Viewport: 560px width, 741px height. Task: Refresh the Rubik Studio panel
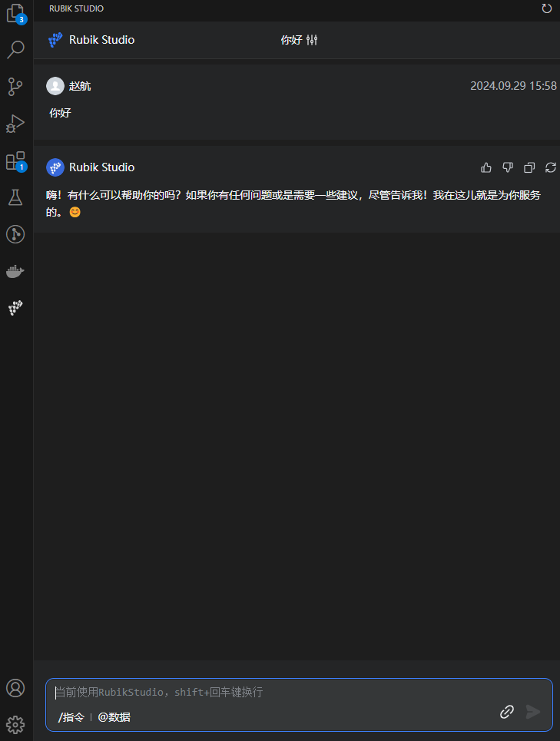pos(547,8)
